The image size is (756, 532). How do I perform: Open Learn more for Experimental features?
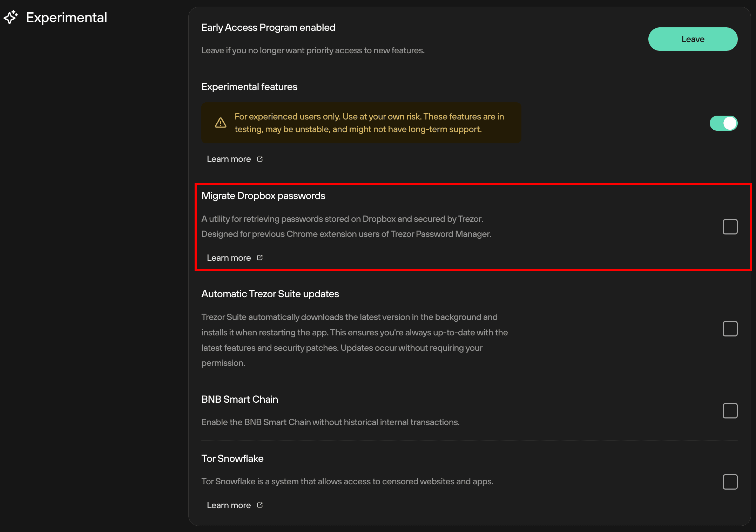[x=235, y=159]
